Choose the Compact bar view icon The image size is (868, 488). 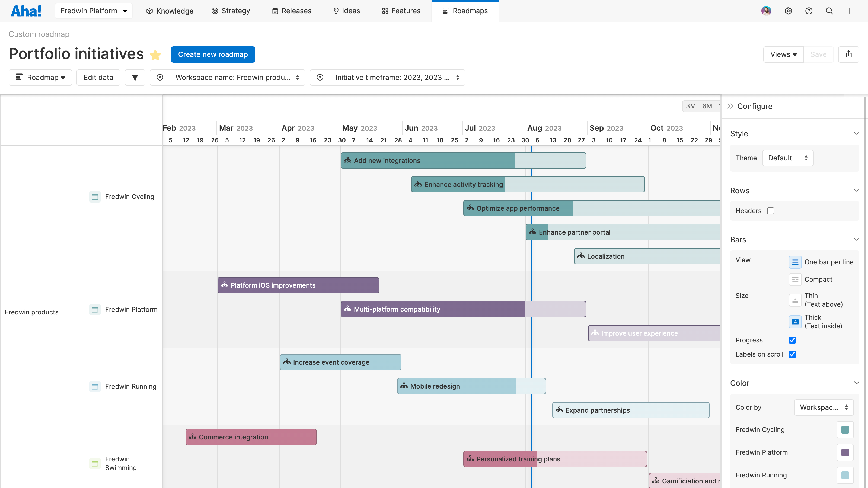pos(795,279)
